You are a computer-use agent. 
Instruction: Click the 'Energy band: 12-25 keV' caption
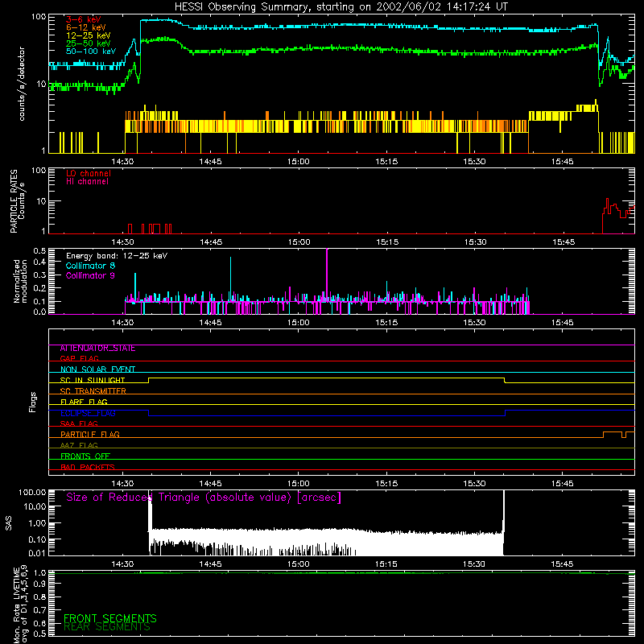(x=117, y=256)
